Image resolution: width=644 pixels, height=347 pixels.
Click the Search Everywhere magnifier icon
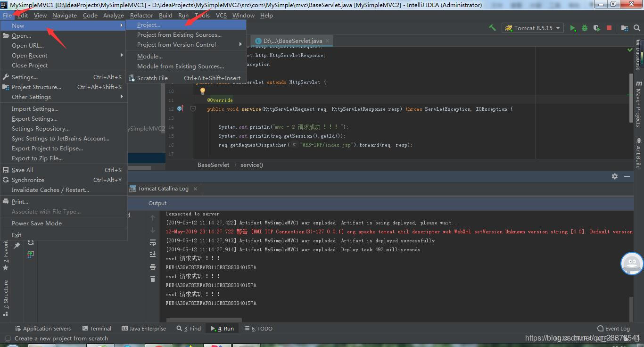(637, 28)
